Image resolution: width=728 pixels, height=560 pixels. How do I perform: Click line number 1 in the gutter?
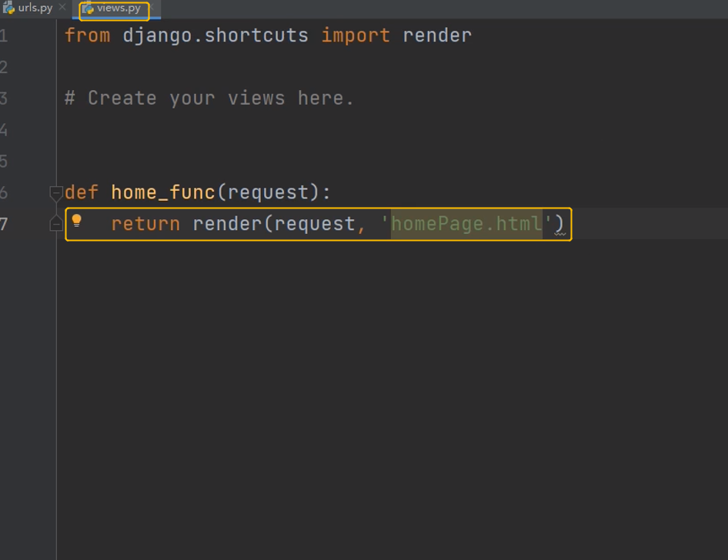tap(5, 35)
